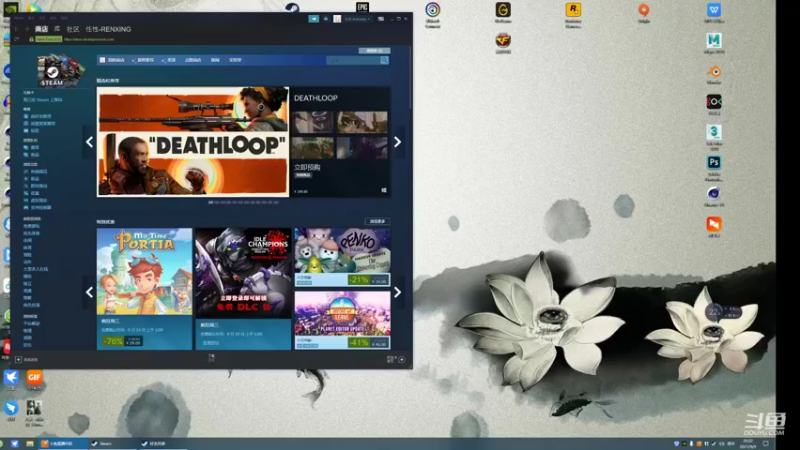Click the Steam profile avatar
The width and height of the screenshot is (800, 450).
click(337, 19)
